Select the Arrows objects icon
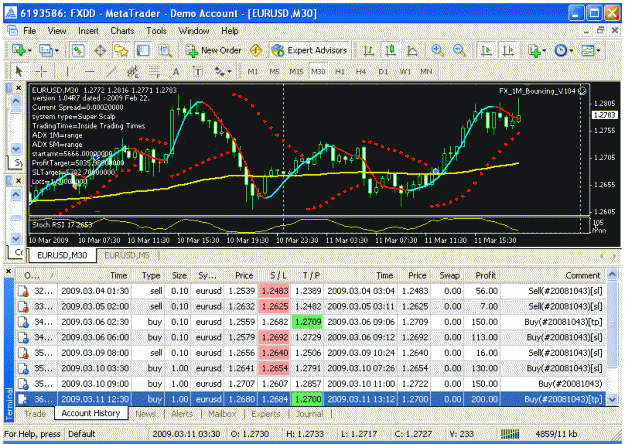 click(219, 72)
